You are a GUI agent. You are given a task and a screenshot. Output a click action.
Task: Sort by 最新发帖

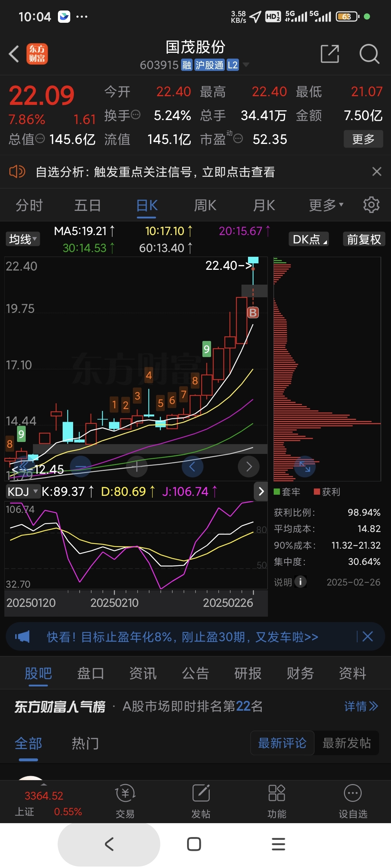coord(346,743)
